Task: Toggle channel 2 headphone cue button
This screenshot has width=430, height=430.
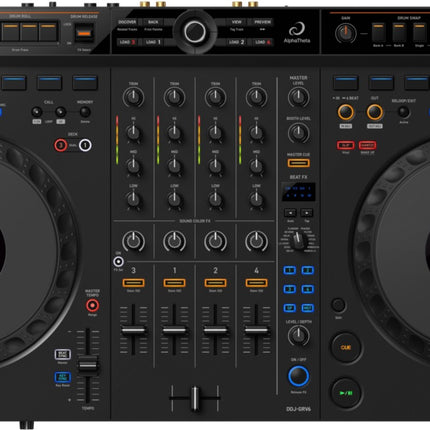Action: coord(215,283)
